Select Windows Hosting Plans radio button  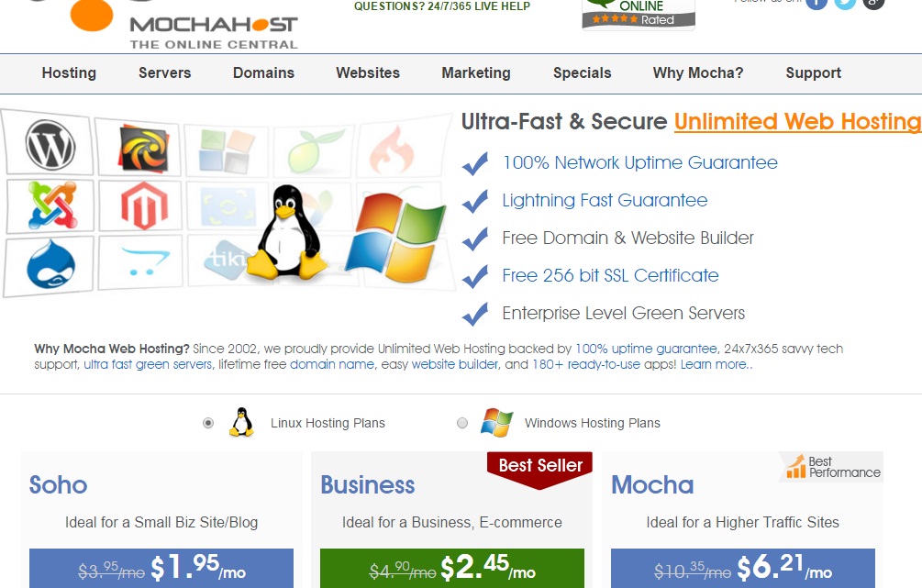[x=462, y=423]
